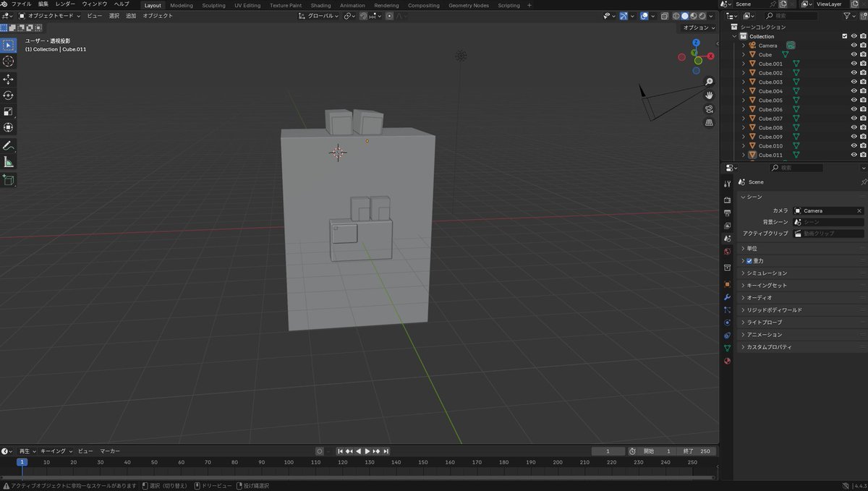
Task: Expand the Cube.011 outliner entry
Action: click(743, 155)
